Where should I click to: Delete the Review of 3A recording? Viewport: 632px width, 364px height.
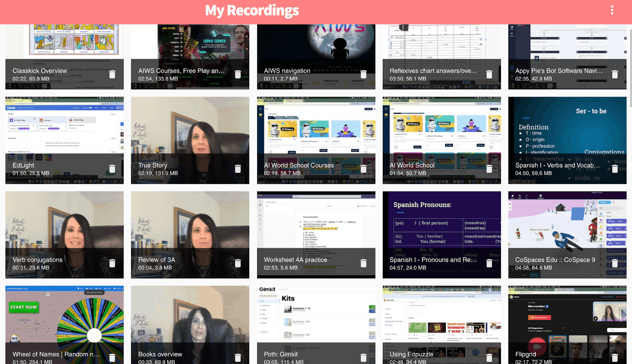[x=238, y=263]
